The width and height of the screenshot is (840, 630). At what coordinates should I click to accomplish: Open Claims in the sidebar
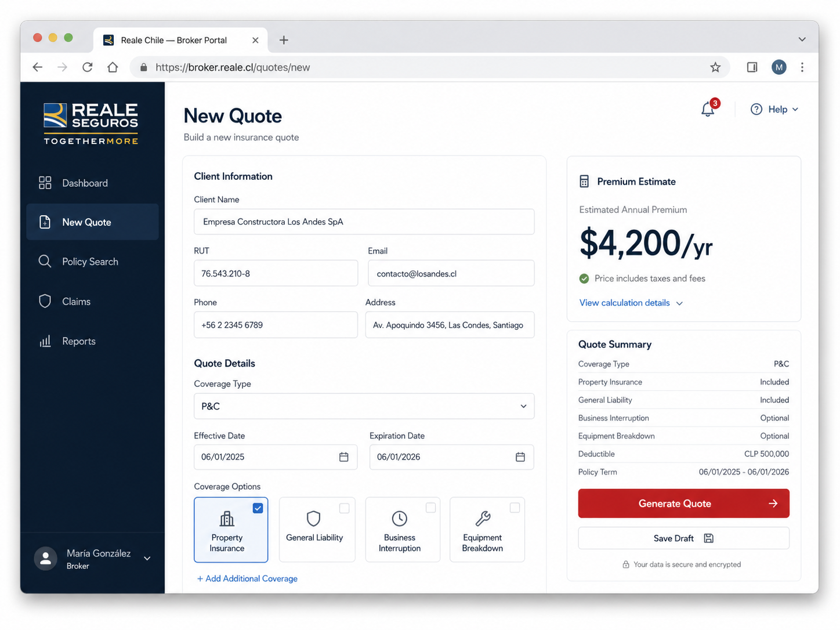tap(92, 301)
